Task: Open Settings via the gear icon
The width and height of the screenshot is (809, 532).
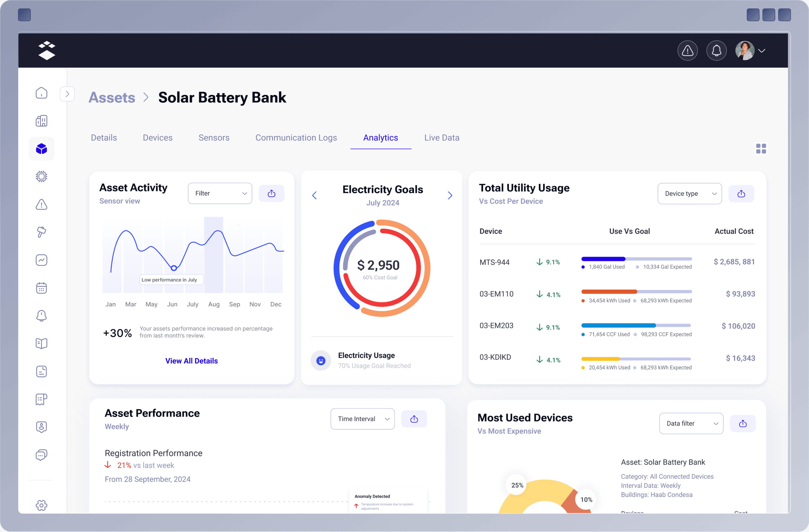Action: [x=41, y=505]
